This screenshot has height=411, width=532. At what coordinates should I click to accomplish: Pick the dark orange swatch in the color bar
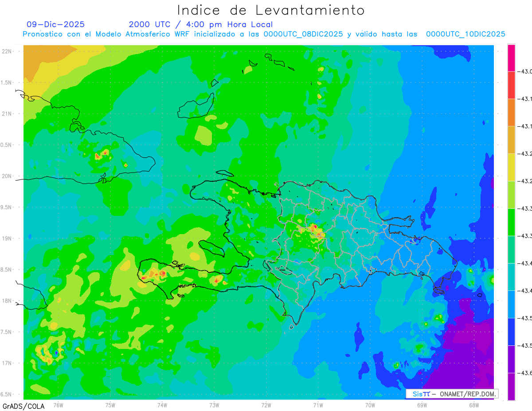[511, 113]
